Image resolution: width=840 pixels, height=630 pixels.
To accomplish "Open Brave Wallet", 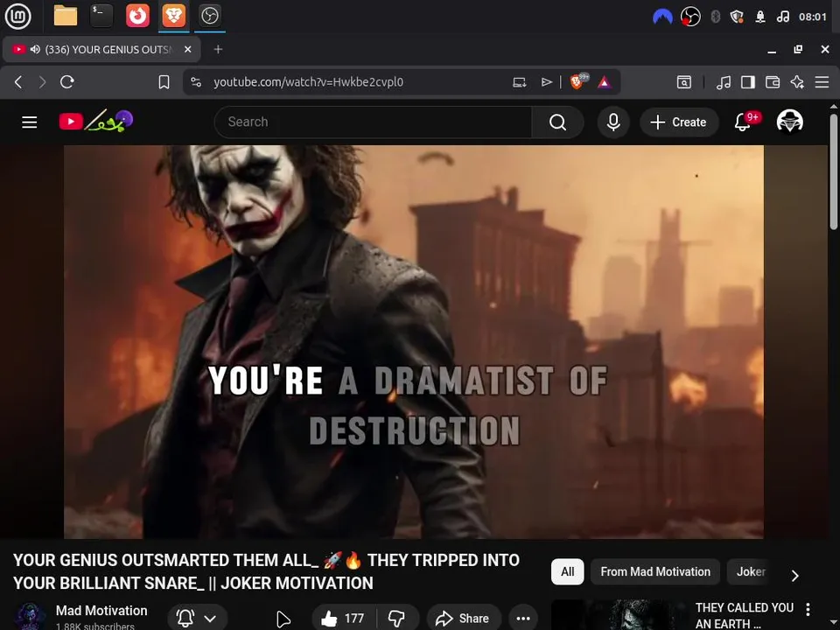I will pos(773,82).
